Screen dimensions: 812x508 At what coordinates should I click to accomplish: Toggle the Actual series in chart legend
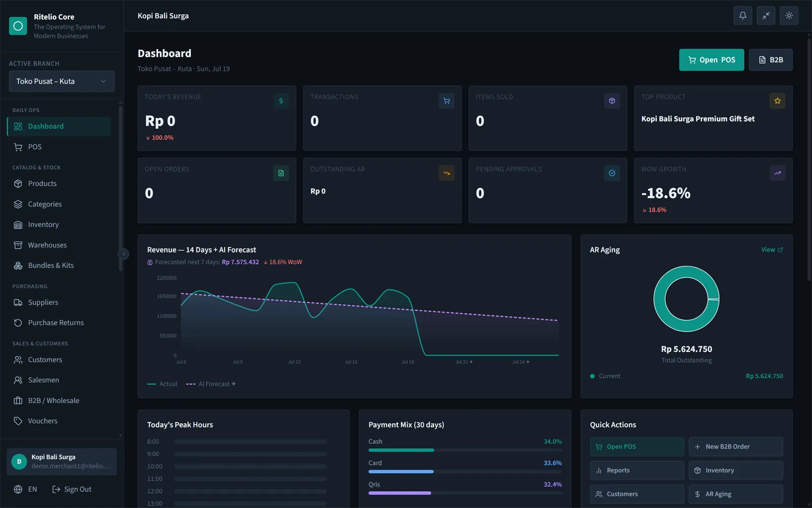tap(162, 384)
